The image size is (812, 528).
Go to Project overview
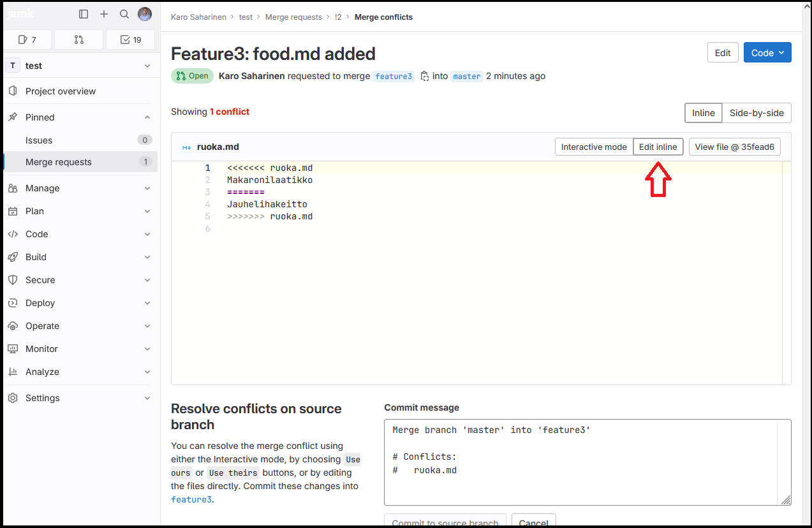[x=61, y=91]
